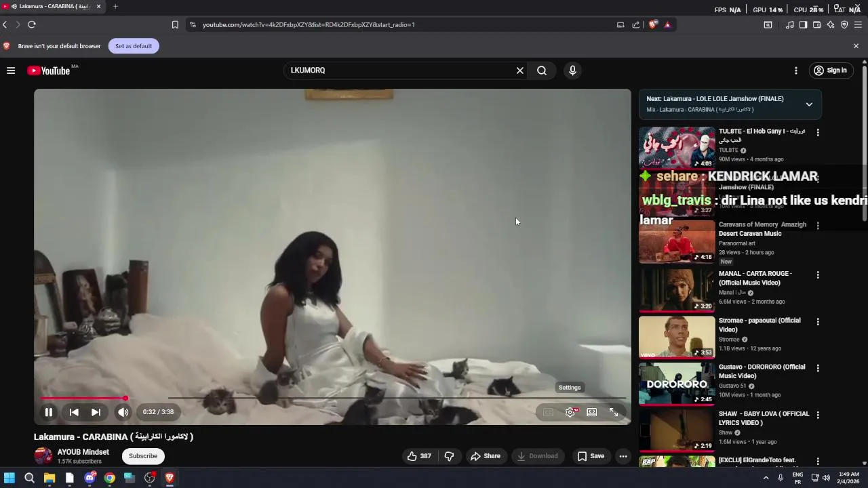This screenshot has height=488, width=868.
Task: Submit search with the magnifier button
Action: (x=542, y=70)
